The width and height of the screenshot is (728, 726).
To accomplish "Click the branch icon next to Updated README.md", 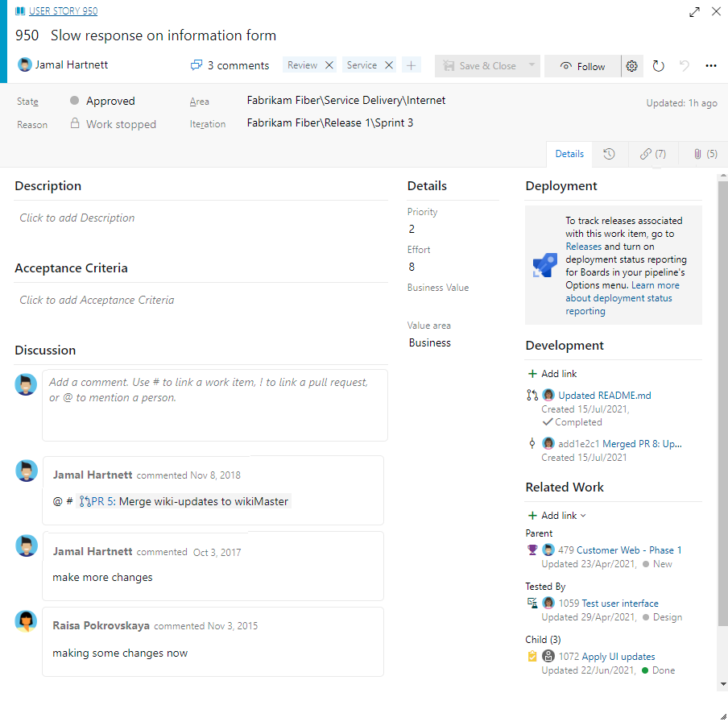I will (x=531, y=395).
